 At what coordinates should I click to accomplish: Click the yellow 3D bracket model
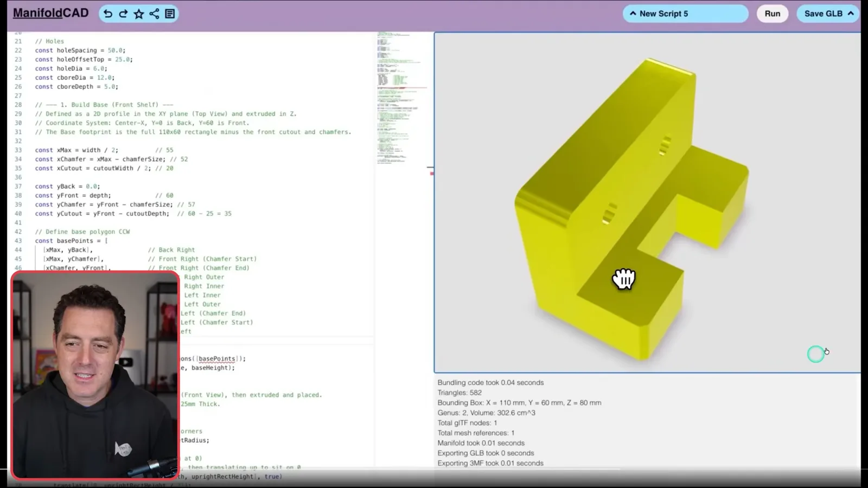click(632, 209)
